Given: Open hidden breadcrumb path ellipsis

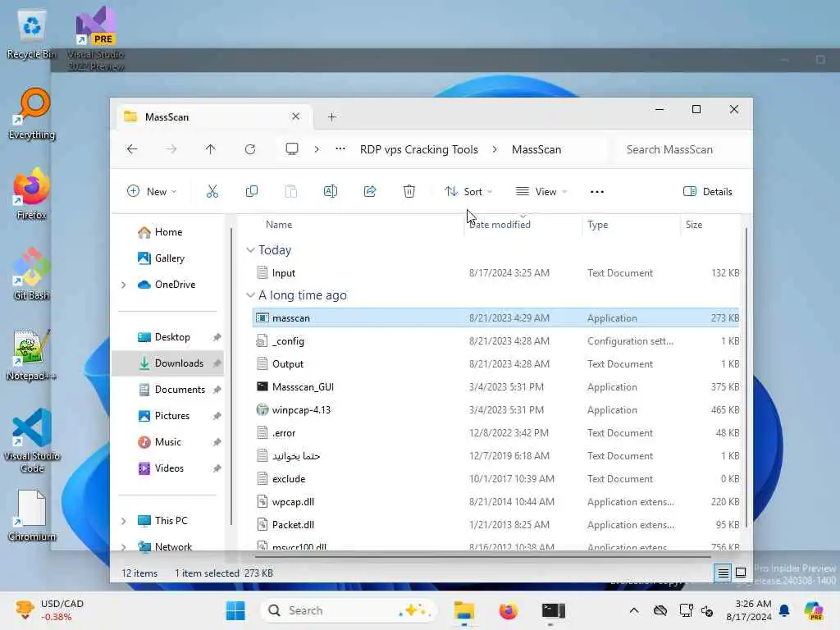Looking at the screenshot, I should coord(340,149).
